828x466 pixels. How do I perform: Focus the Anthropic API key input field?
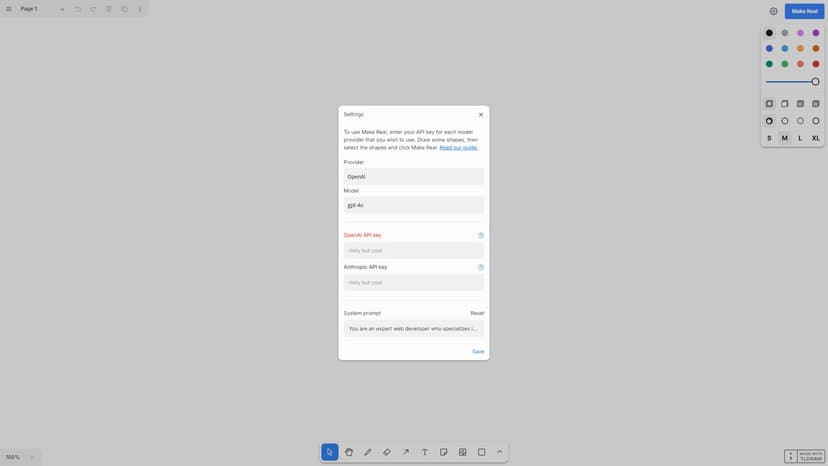[x=413, y=283]
